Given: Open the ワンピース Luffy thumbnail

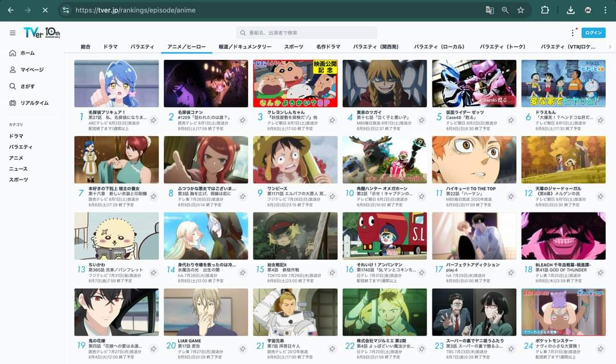Looking at the screenshot, I should click(x=295, y=159).
